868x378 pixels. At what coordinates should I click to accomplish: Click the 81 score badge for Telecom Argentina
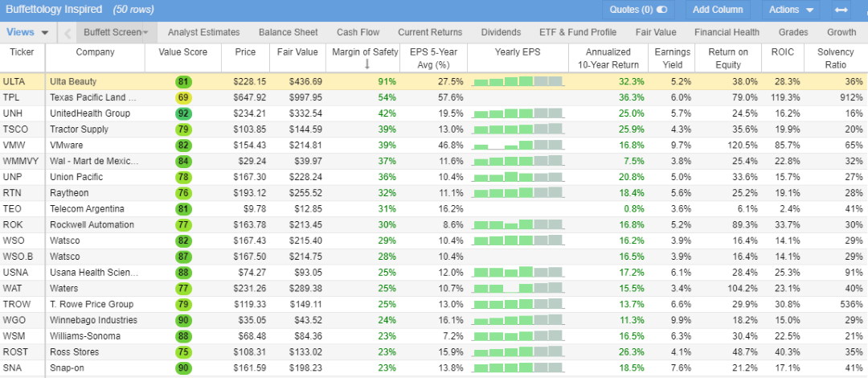pos(183,209)
